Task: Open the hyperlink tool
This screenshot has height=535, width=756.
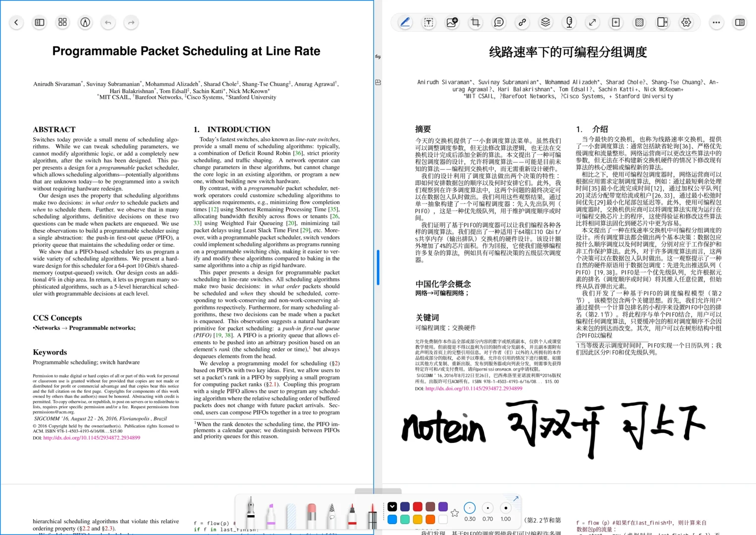Action: coord(522,22)
